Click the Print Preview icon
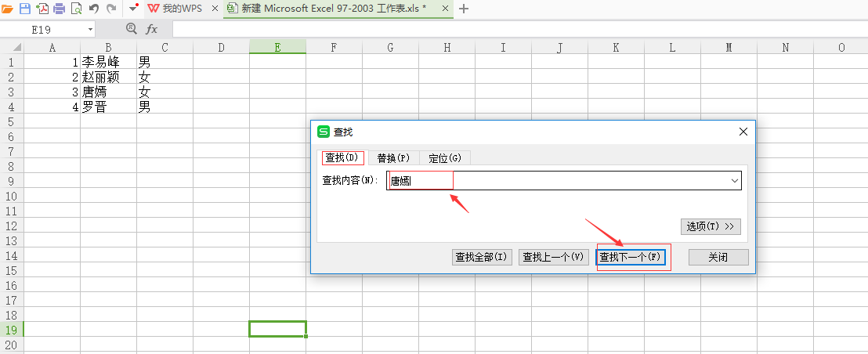 click(77, 9)
